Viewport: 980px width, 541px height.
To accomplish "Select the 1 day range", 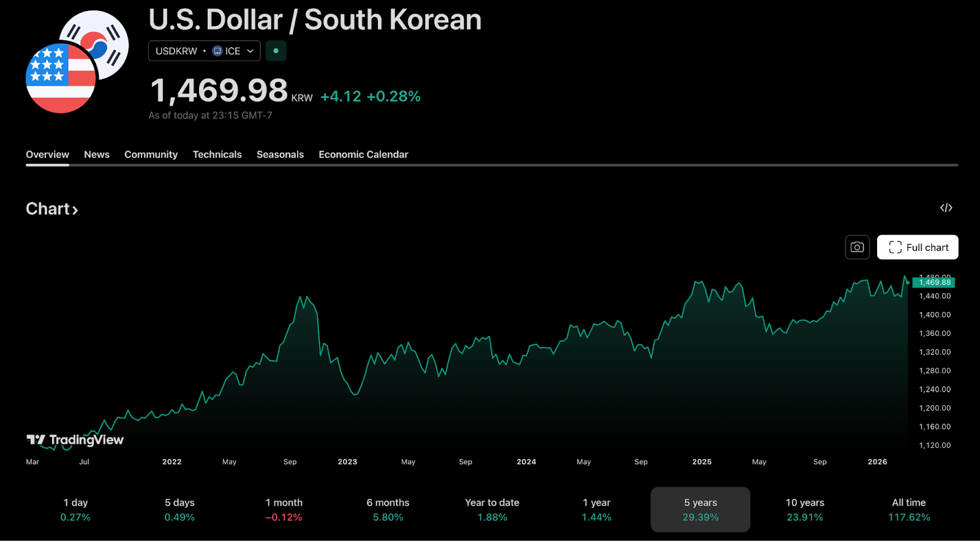I will click(75, 509).
